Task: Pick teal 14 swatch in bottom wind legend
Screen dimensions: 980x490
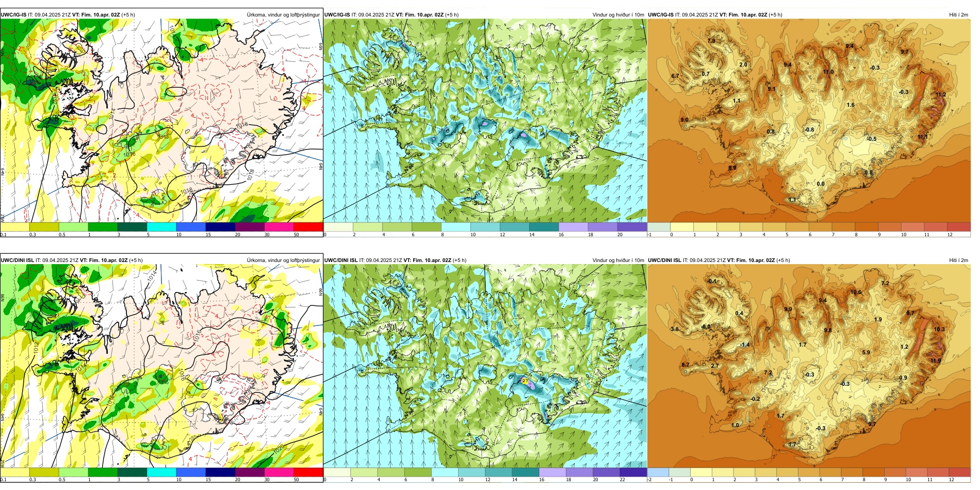Action: 526,472
